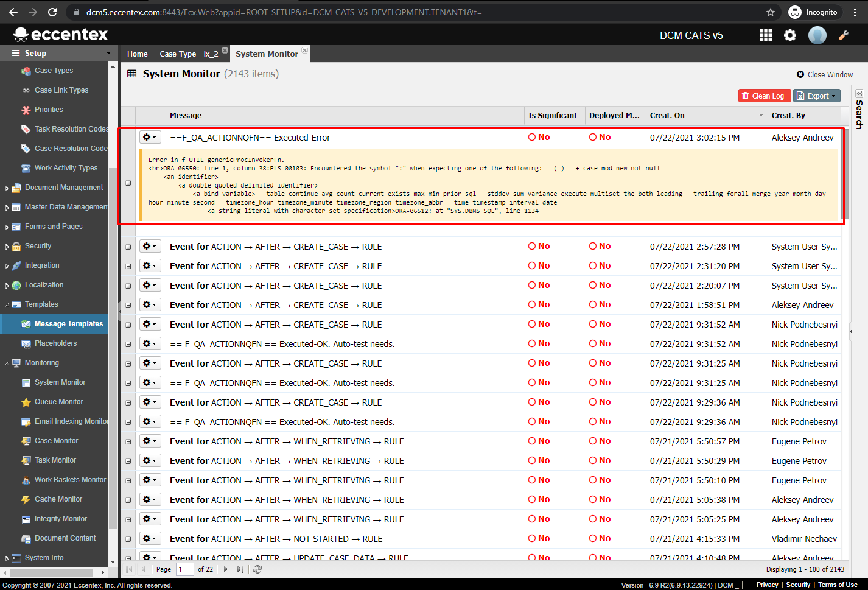Screen dimensions: 868x590
Task: Sort by the Is Significant column header
Action: click(555, 115)
